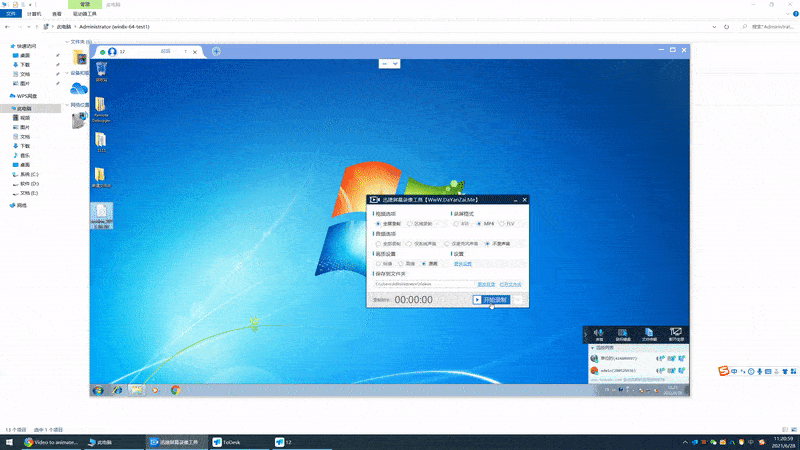Click media player icon on remote taskbar
This screenshot has width=800, height=450.
point(155,390)
